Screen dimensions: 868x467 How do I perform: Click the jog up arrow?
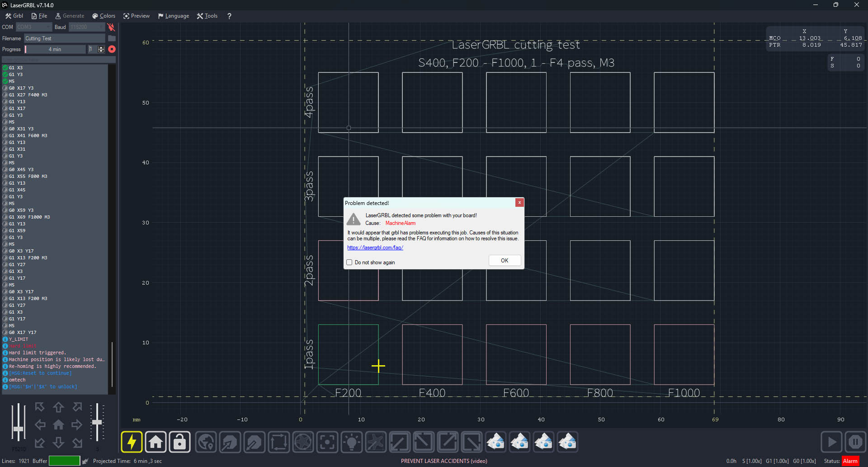click(58, 407)
